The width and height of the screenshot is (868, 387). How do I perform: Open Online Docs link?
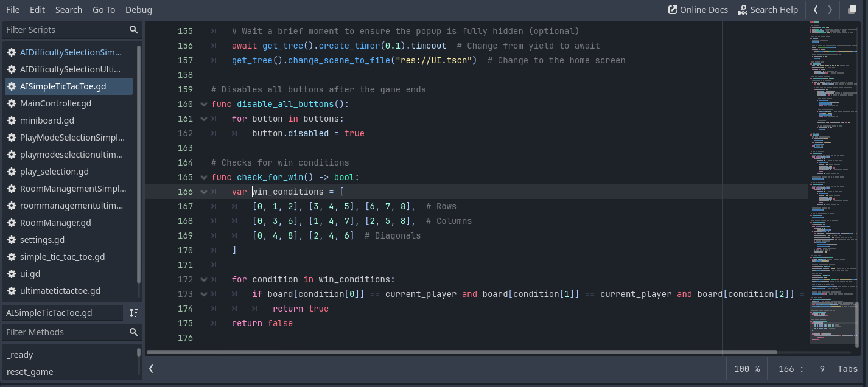[x=698, y=10]
